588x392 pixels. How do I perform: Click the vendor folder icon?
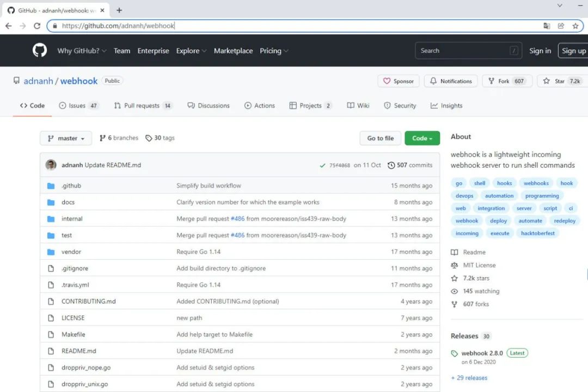(x=51, y=252)
